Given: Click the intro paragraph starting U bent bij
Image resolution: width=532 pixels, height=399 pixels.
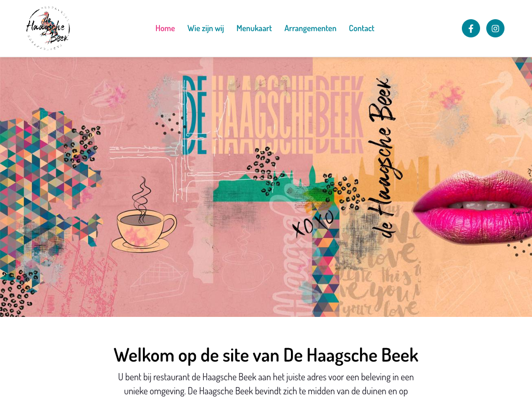Looking at the screenshot, I should [x=266, y=384].
